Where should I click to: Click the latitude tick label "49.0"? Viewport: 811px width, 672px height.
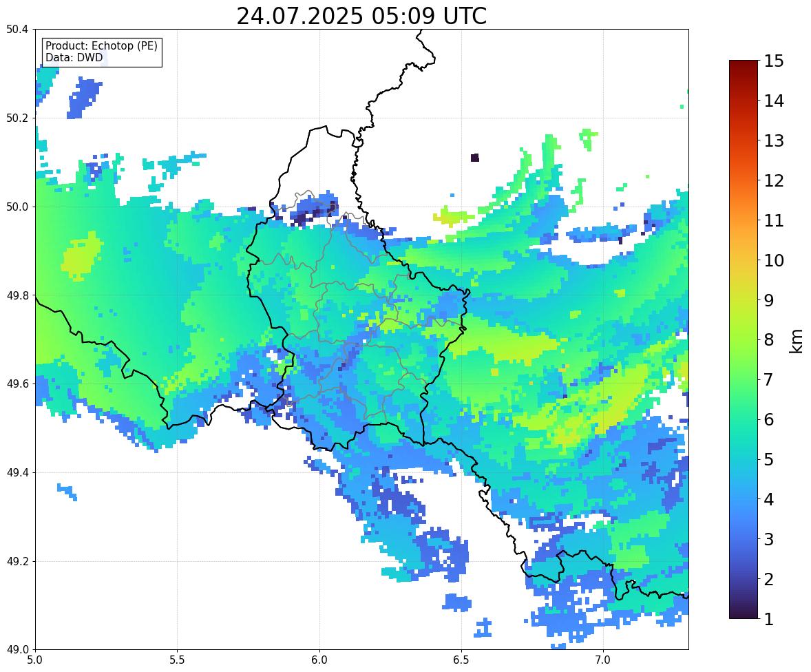coord(17,650)
